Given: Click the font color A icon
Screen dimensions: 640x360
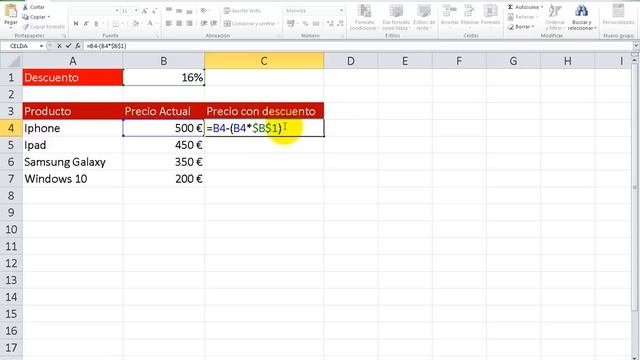Looking at the screenshot, I should click(x=150, y=24).
